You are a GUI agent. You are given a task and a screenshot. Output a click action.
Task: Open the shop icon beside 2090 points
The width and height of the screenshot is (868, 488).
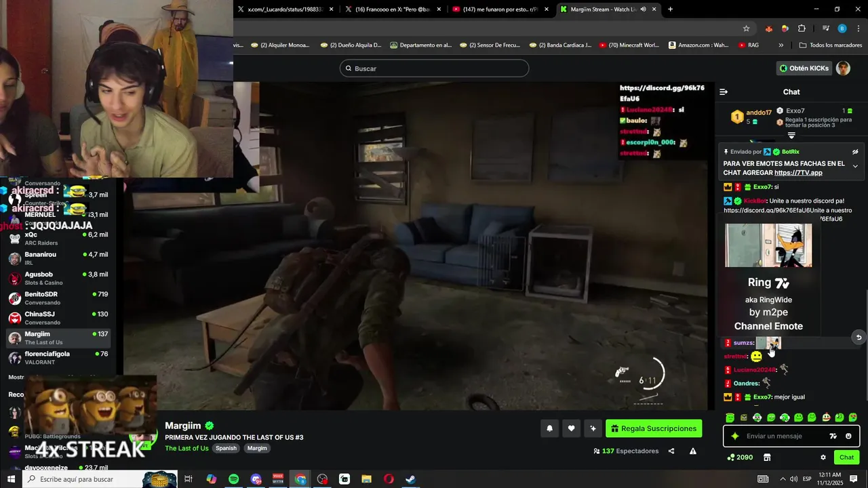(767, 457)
